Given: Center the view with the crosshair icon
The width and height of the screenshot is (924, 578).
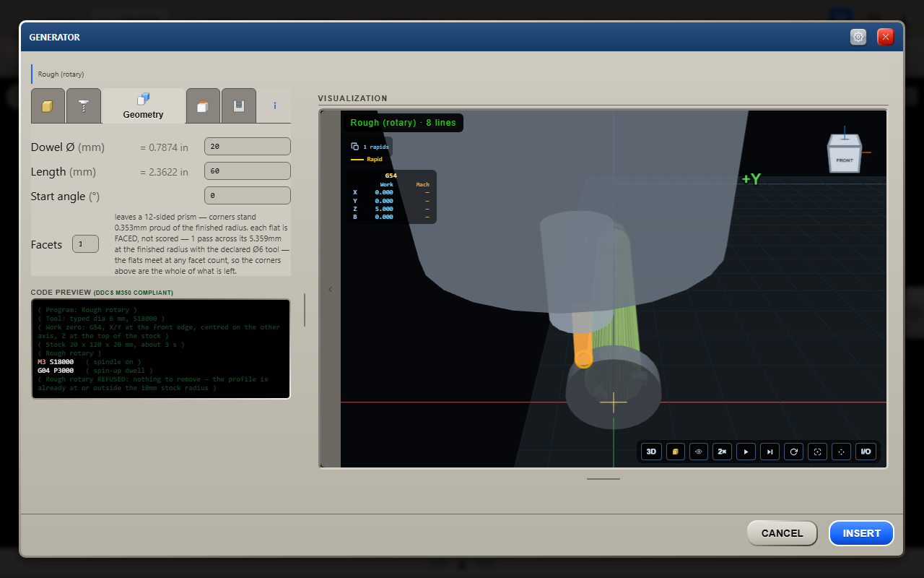Looking at the screenshot, I should point(842,452).
